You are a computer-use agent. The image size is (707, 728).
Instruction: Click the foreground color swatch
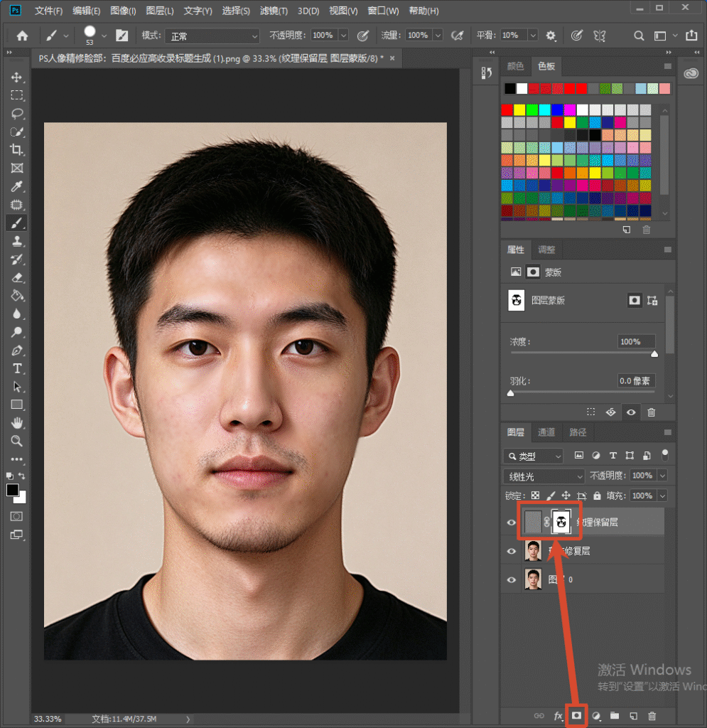13,490
